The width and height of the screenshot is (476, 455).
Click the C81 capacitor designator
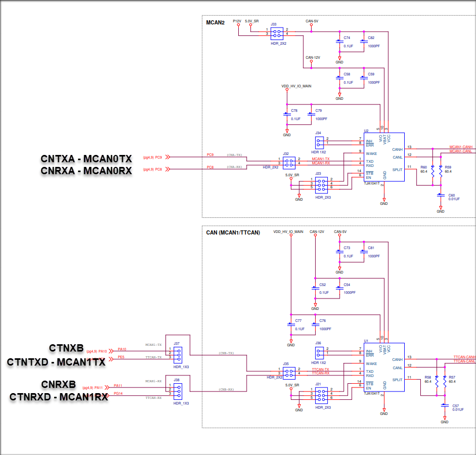click(371, 248)
